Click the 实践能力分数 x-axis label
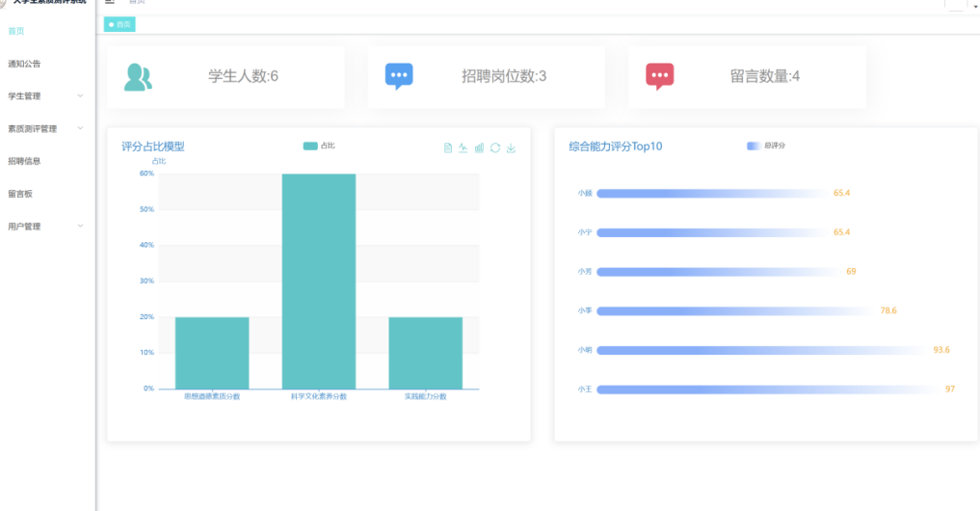The width and height of the screenshot is (980, 511). [426, 396]
